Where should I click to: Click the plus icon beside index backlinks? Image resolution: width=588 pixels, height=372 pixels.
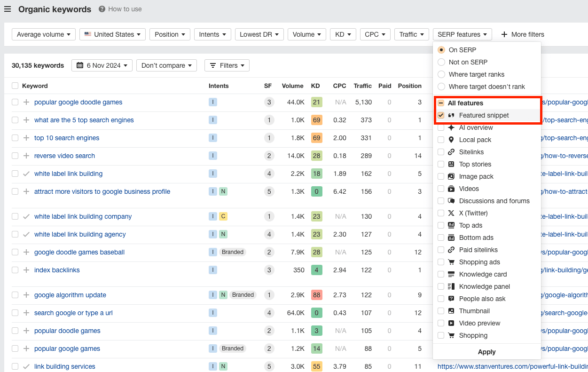point(26,270)
